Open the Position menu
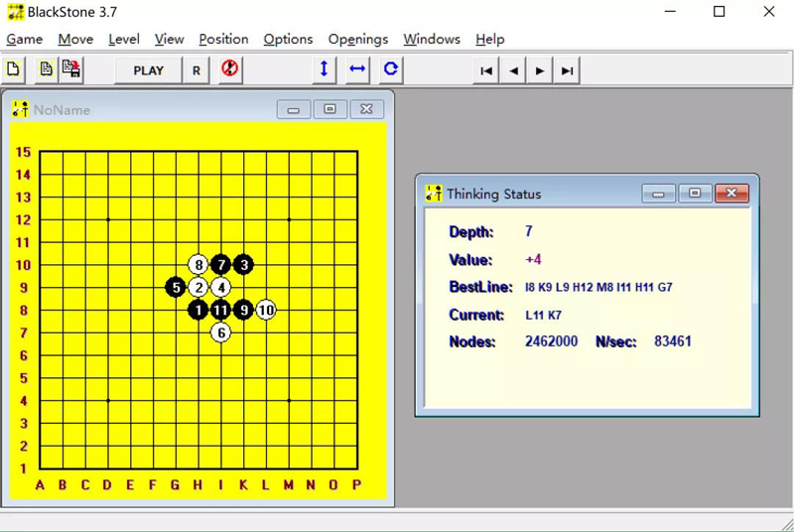 (223, 40)
